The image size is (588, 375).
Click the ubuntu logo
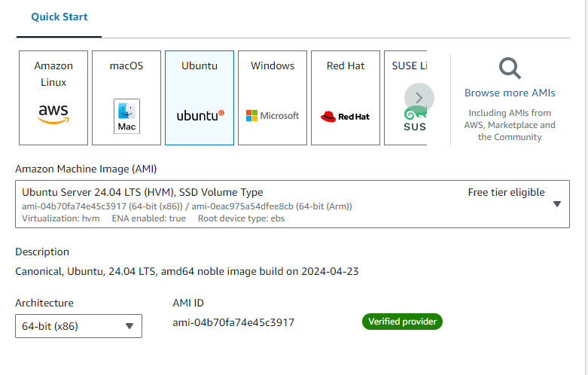200,115
